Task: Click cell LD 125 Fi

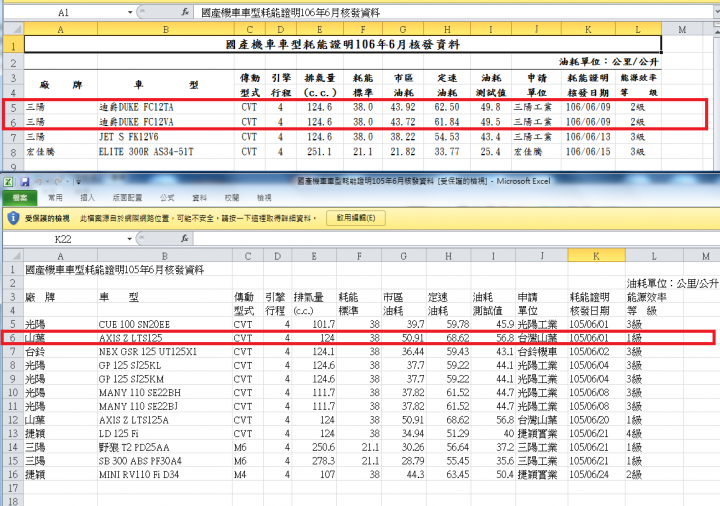Action: click(165, 433)
